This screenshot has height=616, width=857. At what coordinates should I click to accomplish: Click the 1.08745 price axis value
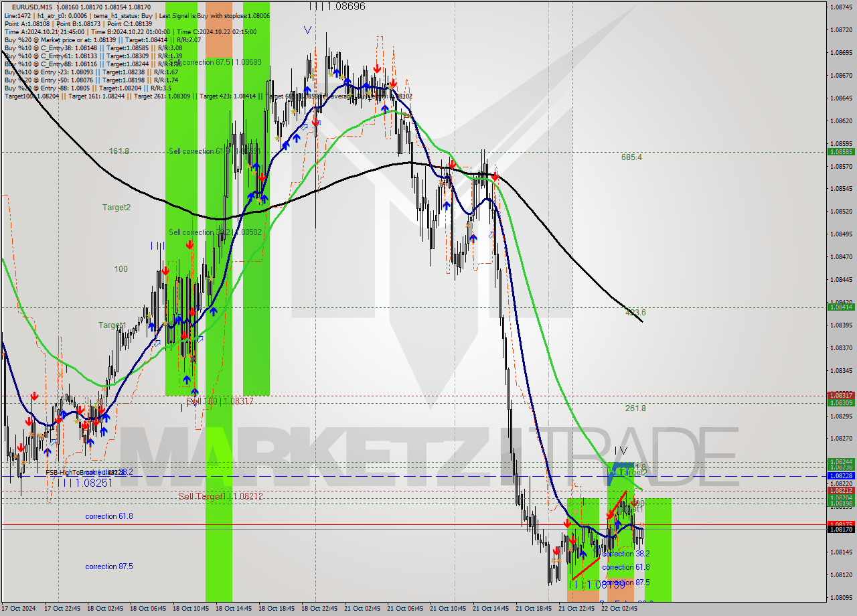click(842, 7)
